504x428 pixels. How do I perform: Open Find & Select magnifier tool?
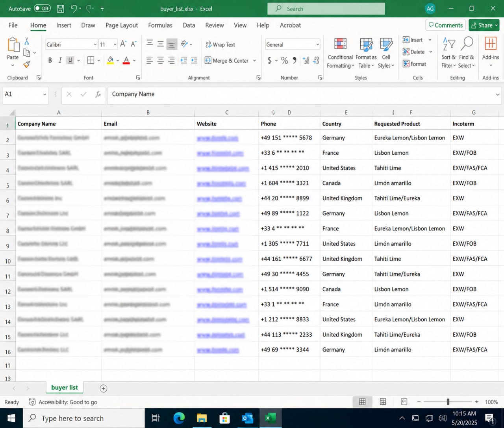[x=467, y=53]
